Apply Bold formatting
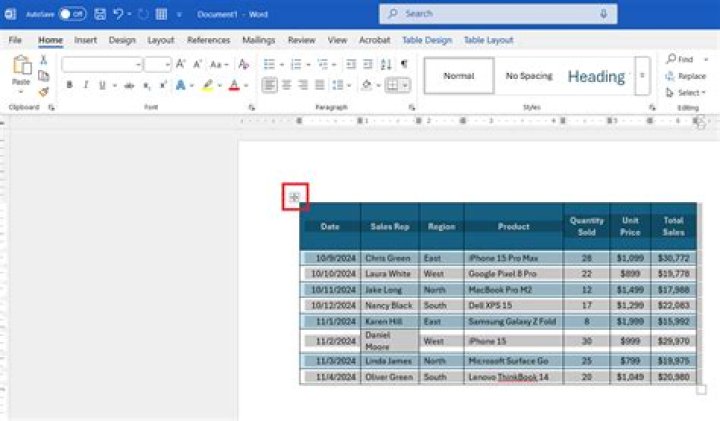Viewport: 720px width, 421px height. pyautogui.click(x=69, y=86)
